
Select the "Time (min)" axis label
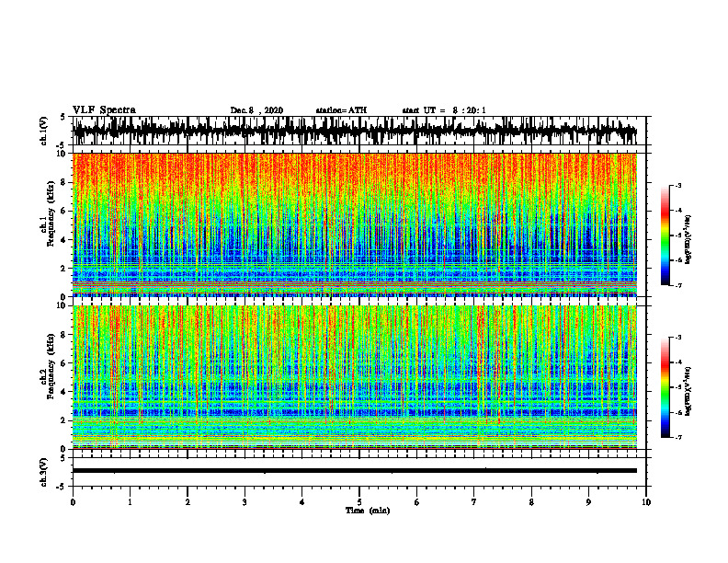(368, 511)
